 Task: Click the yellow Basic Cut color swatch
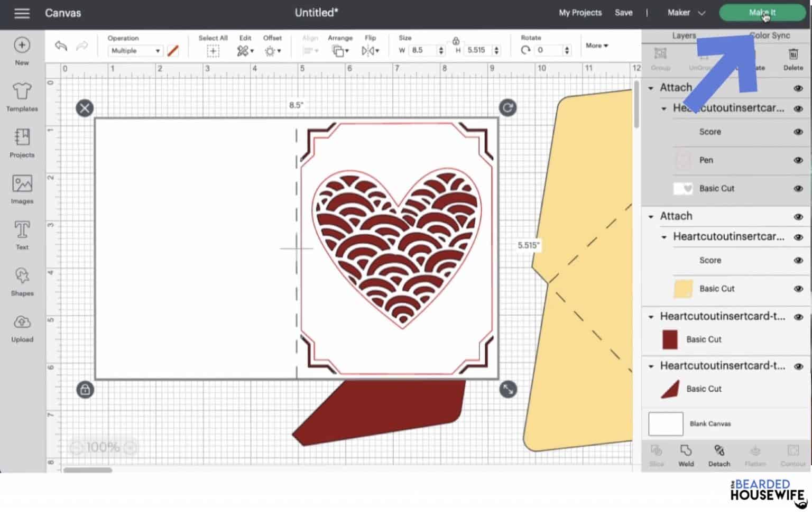683,289
